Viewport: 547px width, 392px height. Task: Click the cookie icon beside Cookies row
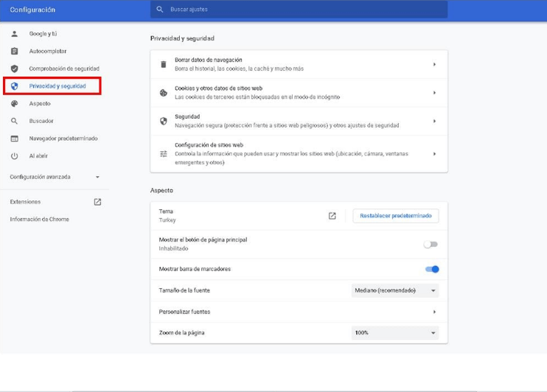pos(163,93)
